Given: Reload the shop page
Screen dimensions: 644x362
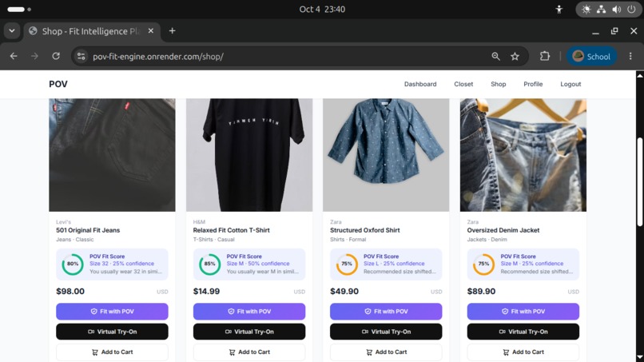Looking at the screenshot, I should (x=56, y=56).
